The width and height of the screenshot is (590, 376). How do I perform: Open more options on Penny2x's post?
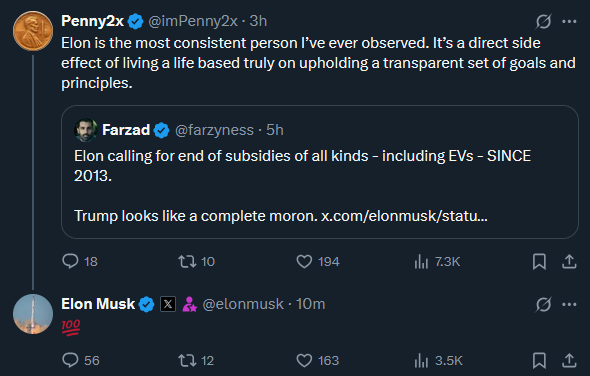point(569,21)
